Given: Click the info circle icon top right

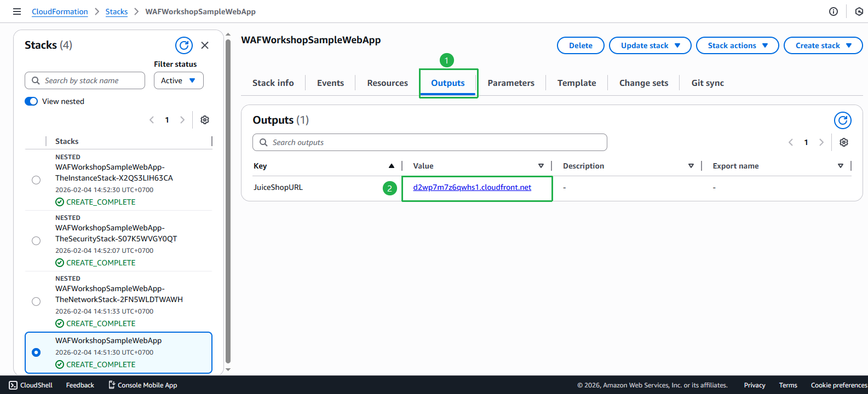Looking at the screenshot, I should (x=833, y=11).
